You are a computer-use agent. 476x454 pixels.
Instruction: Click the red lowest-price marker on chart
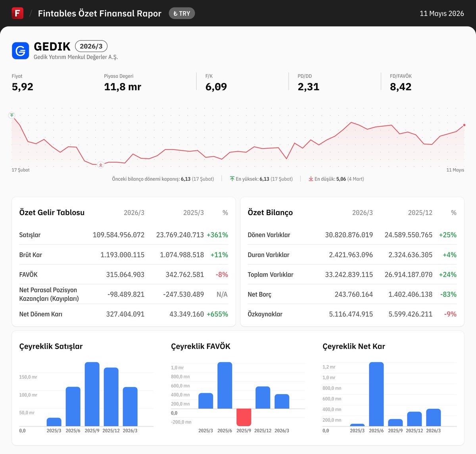pyautogui.click(x=101, y=165)
